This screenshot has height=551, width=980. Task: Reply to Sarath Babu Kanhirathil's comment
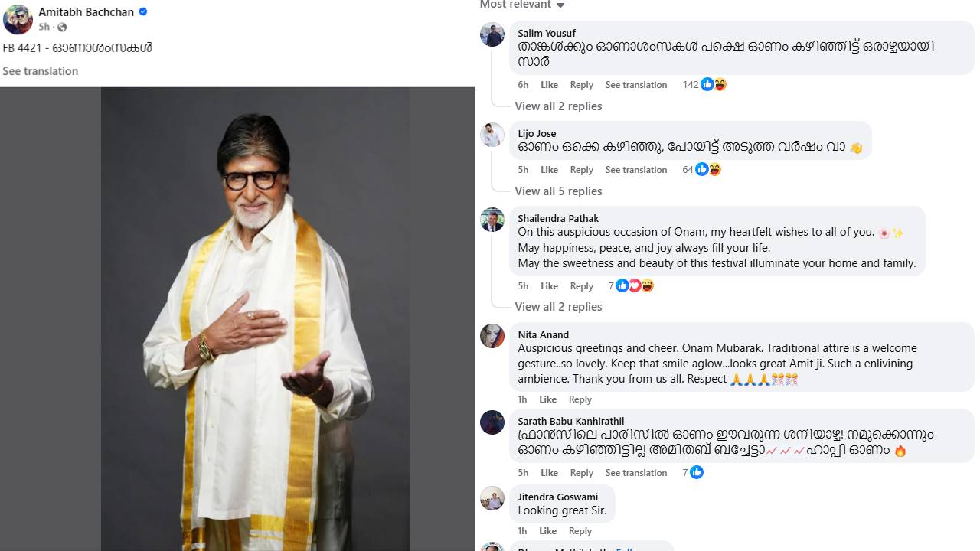pos(581,473)
